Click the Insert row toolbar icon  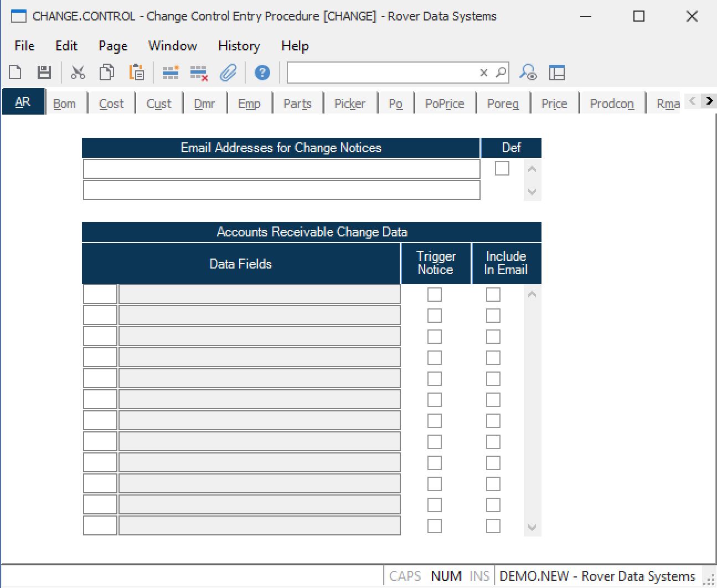click(170, 73)
